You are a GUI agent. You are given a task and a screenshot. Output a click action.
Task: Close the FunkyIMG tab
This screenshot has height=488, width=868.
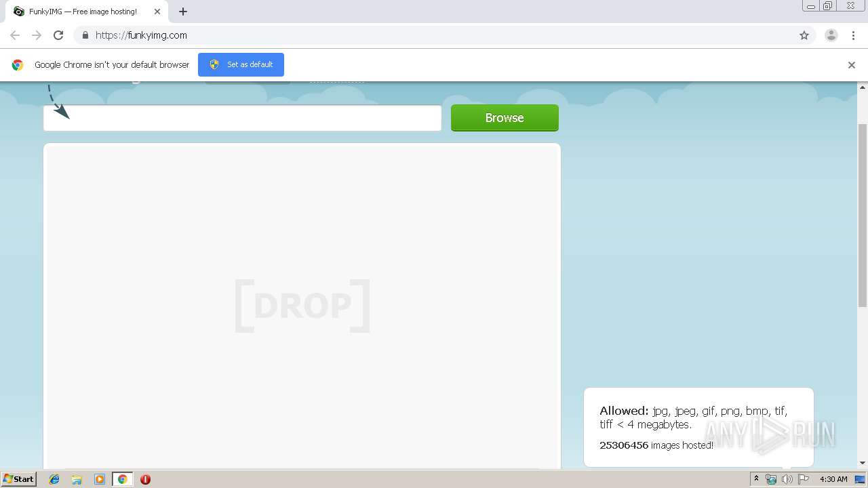[157, 12]
